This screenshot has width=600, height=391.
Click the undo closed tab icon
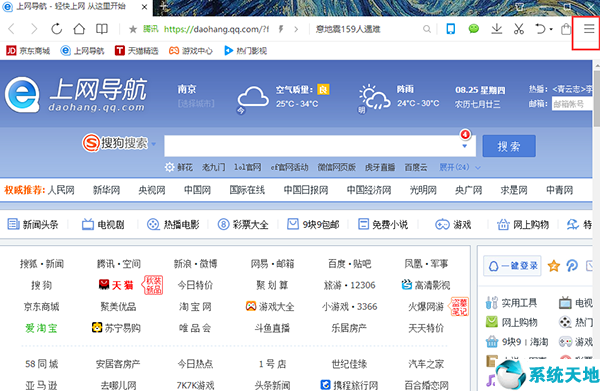(x=540, y=29)
